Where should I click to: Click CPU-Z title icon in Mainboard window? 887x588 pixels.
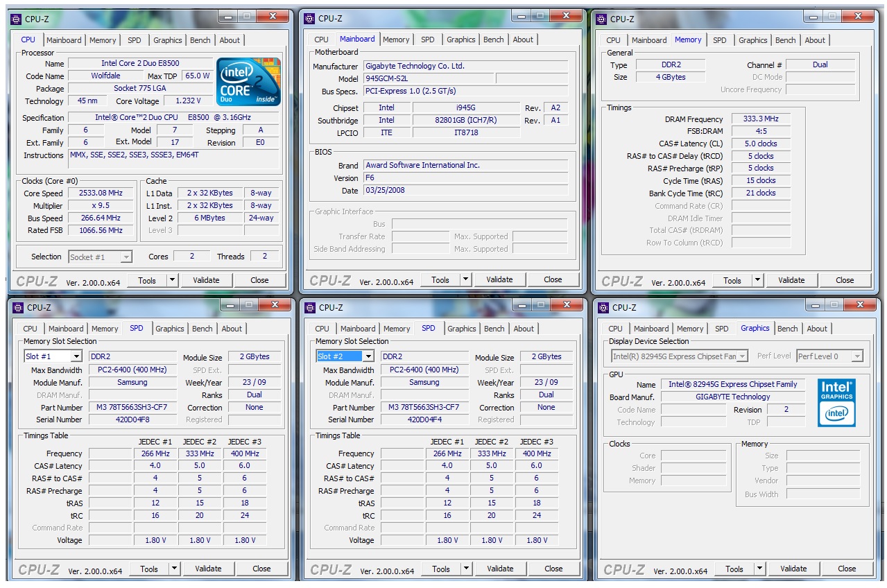[309, 19]
